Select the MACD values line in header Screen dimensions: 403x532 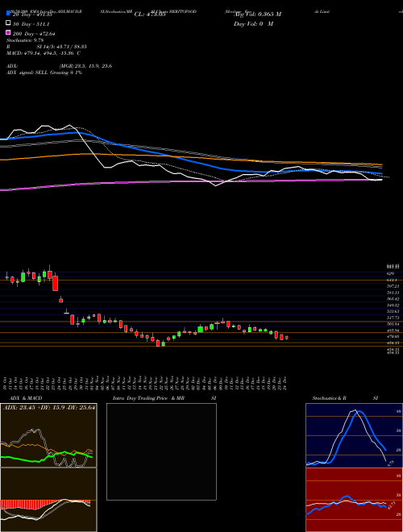43,53
